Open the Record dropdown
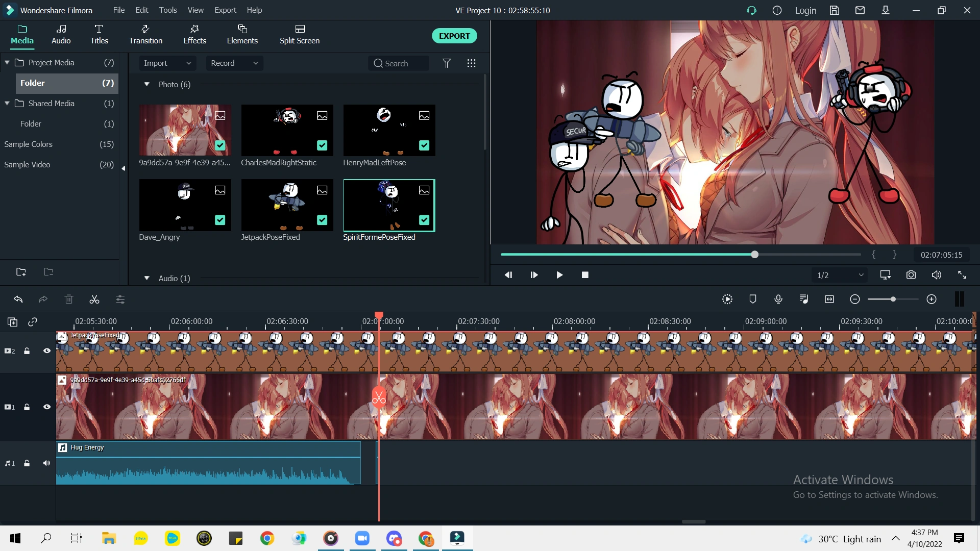 tap(234, 63)
